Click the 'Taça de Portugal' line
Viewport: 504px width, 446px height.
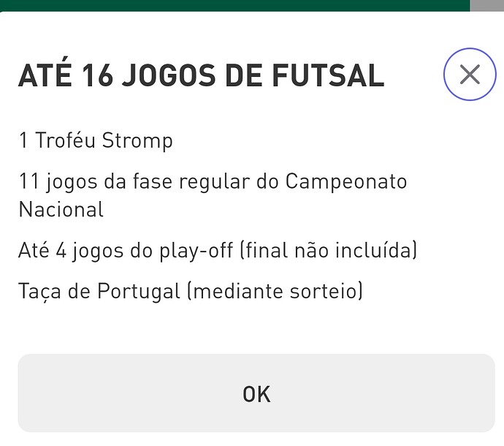tap(191, 291)
